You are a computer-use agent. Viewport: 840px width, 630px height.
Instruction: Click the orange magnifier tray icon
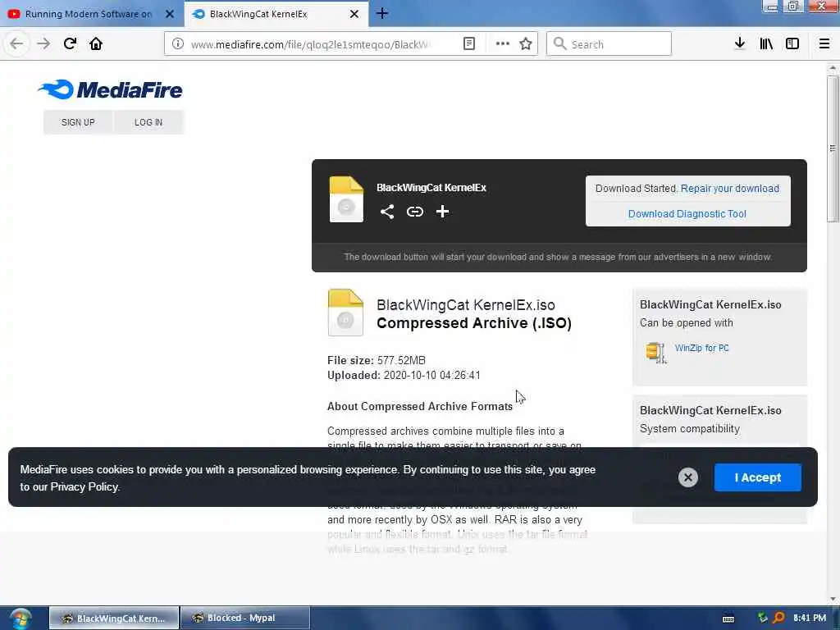point(779,619)
